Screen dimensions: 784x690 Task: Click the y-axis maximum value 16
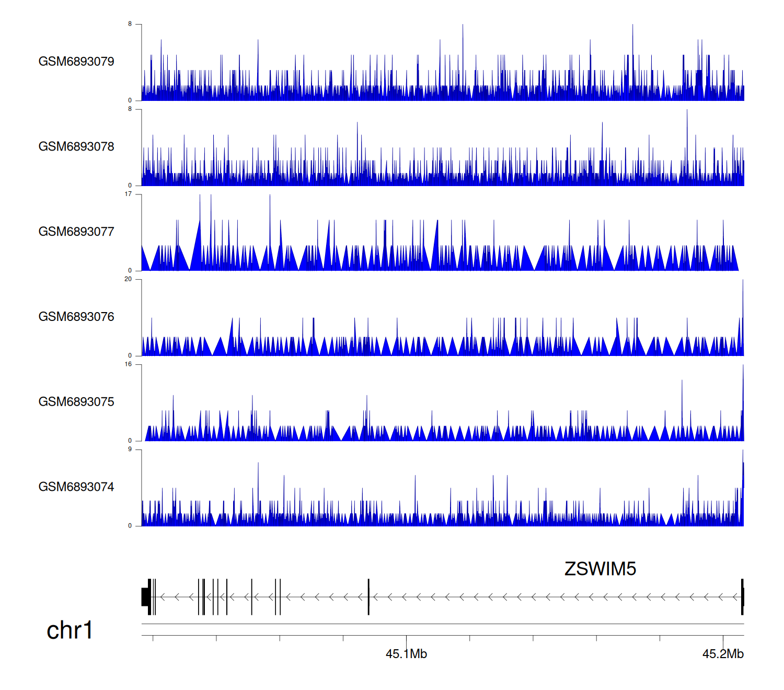click(x=128, y=364)
